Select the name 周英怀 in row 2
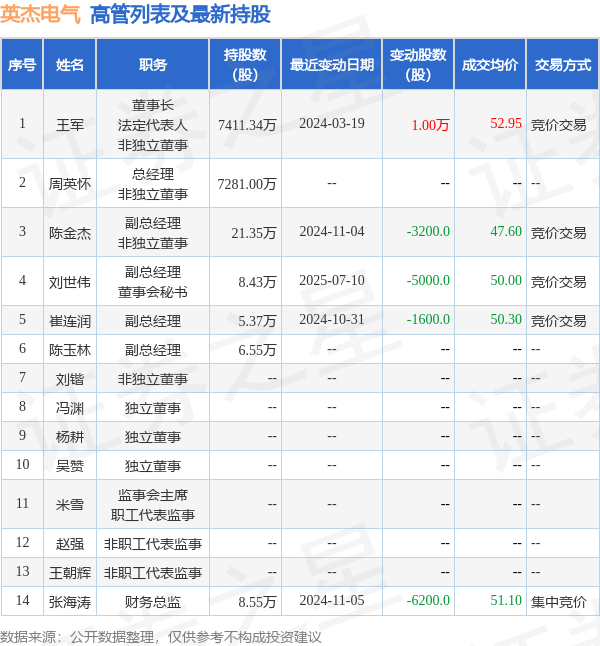The height and width of the screenshot is (646, 600). click(x=70, y=183)
